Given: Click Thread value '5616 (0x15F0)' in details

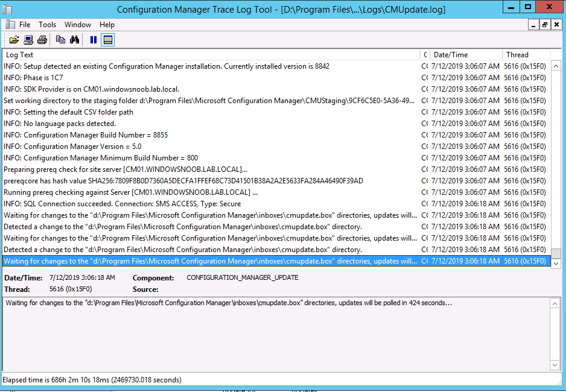Looking at the screenshot, I should click(71, 289).
